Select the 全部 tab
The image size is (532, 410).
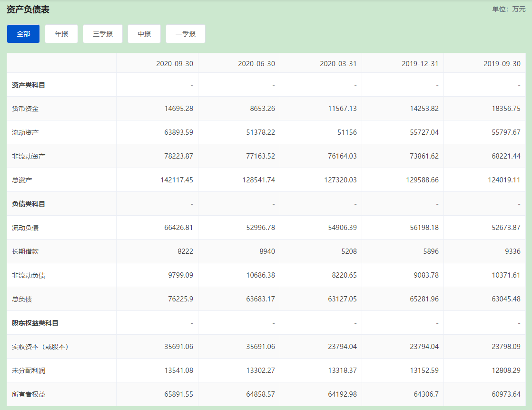click(x=23, y=34)
